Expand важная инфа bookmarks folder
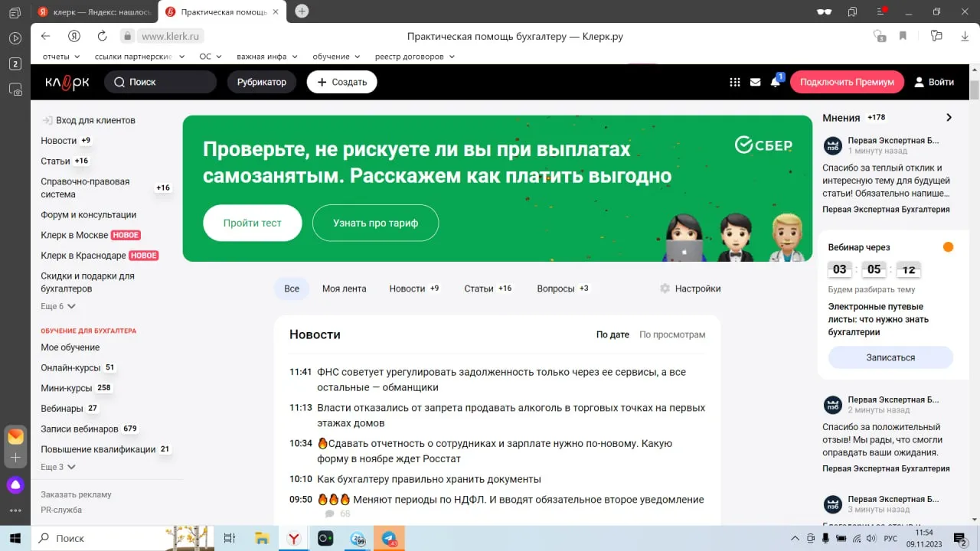This screenshot has height=551, width=980. point(267,57)
